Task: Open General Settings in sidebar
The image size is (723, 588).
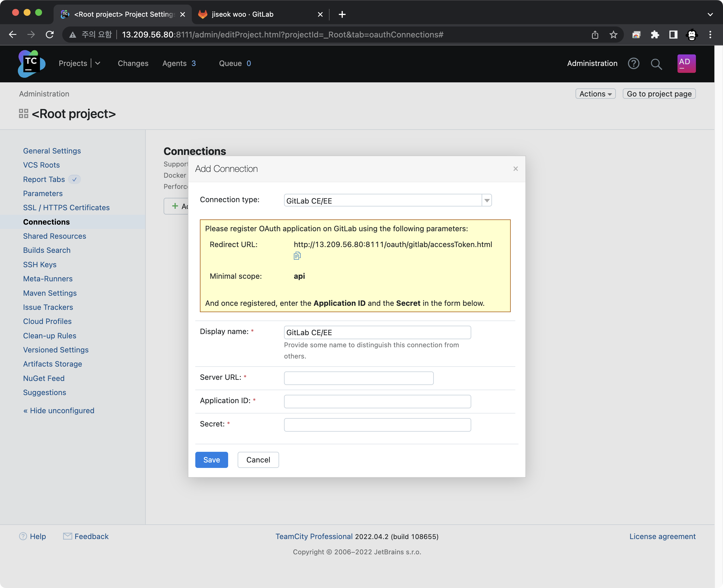Action: tap(52, 151)
